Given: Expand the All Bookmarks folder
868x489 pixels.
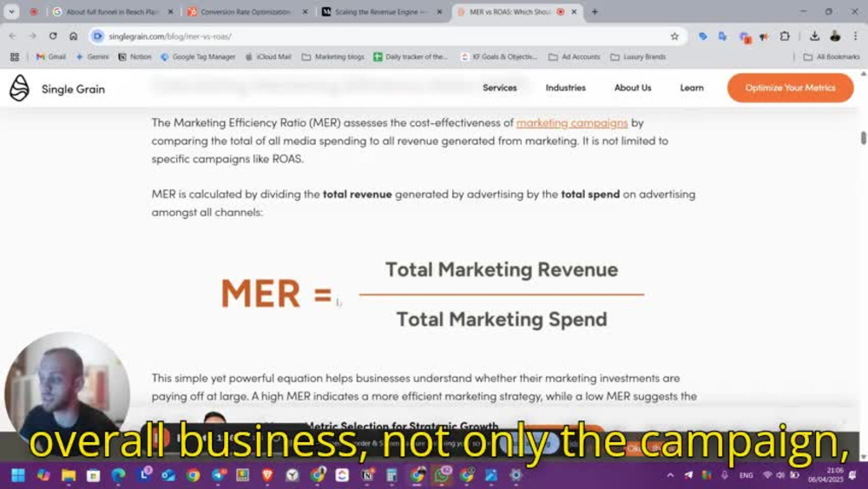Looking at the screenshot, I should coord(832,57).
